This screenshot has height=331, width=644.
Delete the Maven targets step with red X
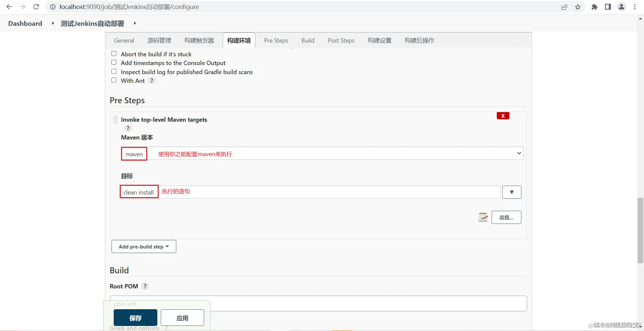(503, 116)
